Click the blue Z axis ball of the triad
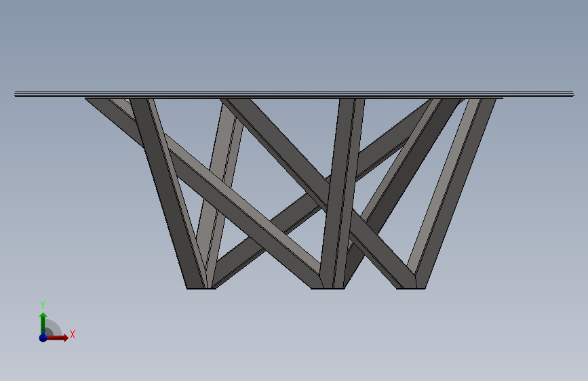 pyautogui.click(x=43, y=338)
